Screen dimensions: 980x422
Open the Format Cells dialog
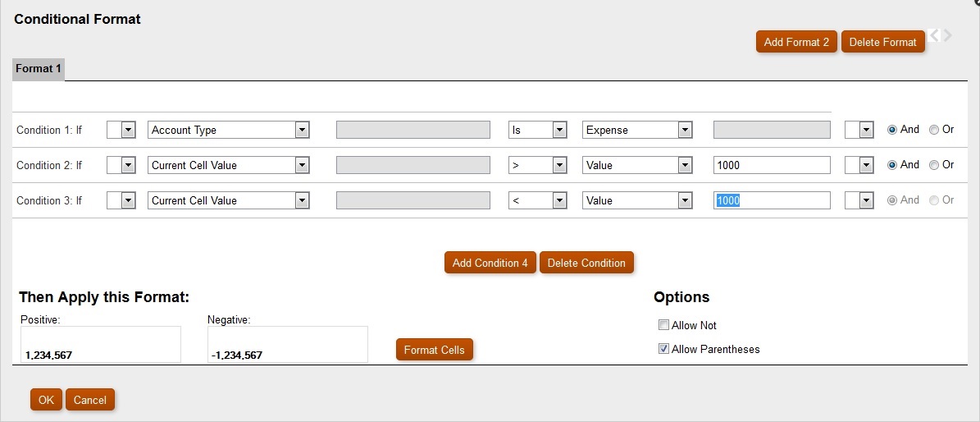point(435,350)
